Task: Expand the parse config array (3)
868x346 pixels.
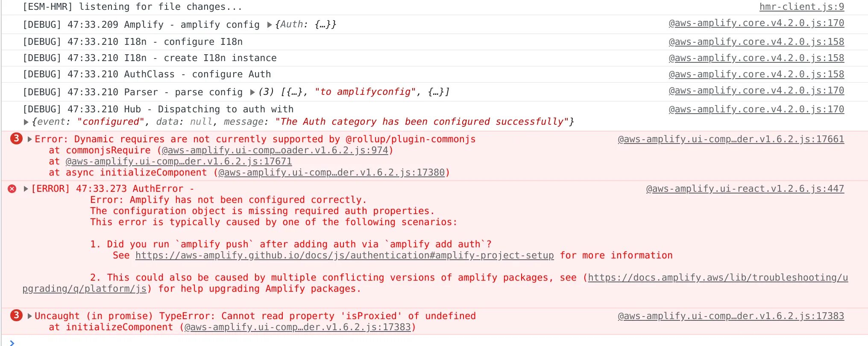Action: click(x=252, y=92)
